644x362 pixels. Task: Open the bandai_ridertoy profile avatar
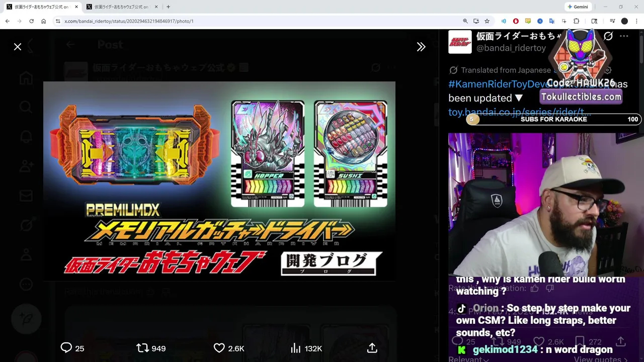(460, 42)
